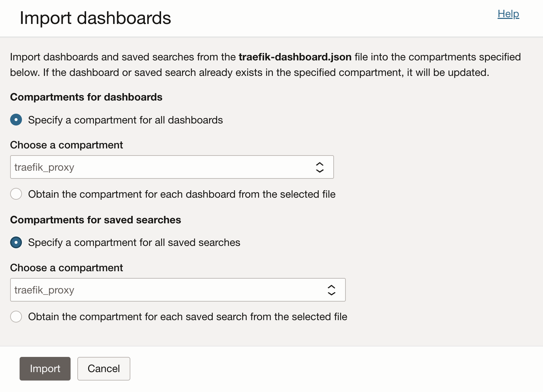Open the dashboards compartment dropdown field
The image size is (543, 392).
(162, 167)
